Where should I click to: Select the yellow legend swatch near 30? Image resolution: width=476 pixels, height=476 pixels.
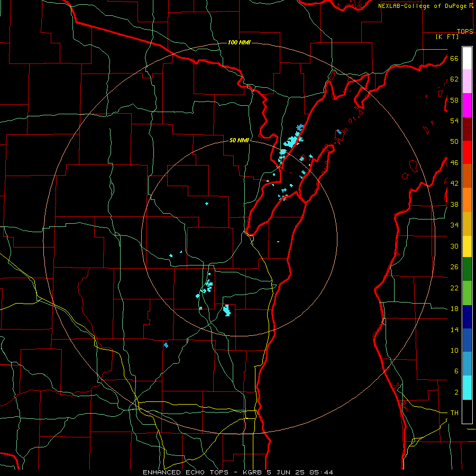coord(467,246)
